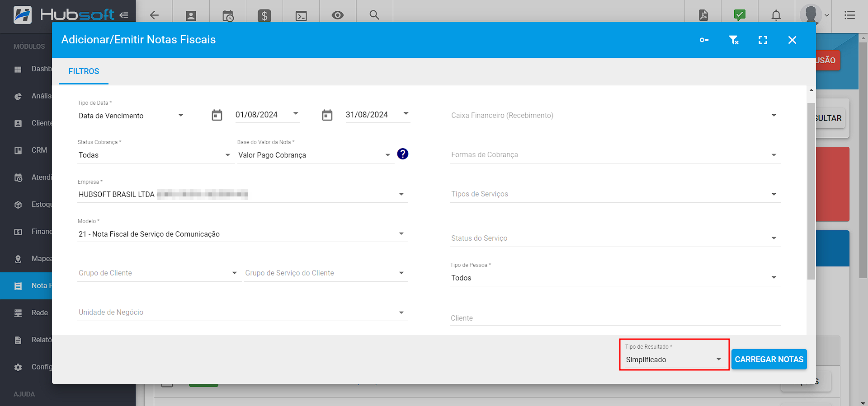Click the notifications bell icon
Image resolution: width=868 pixels, height=406 pixels.
776,15
